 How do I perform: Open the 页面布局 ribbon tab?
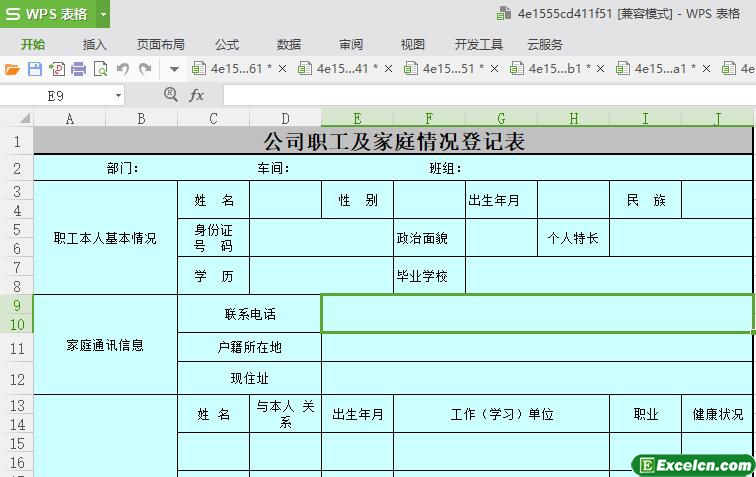tap(161, 45)
